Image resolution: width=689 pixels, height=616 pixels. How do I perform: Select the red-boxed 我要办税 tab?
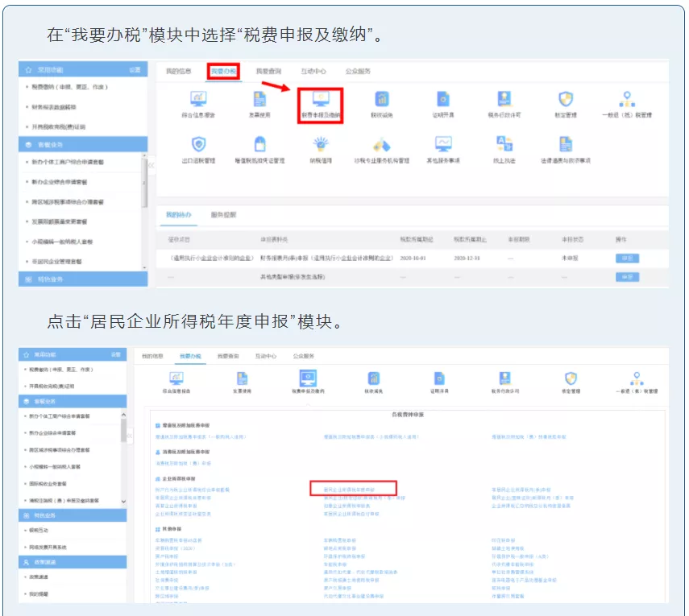pos(223,71)
